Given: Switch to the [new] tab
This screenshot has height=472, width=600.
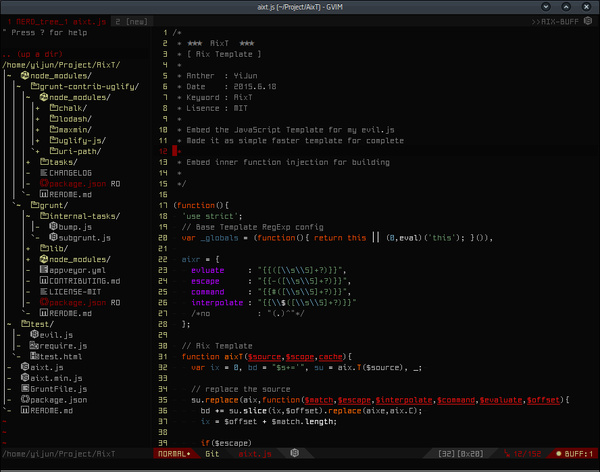Looking at the screenshot, I should point(132,21).
